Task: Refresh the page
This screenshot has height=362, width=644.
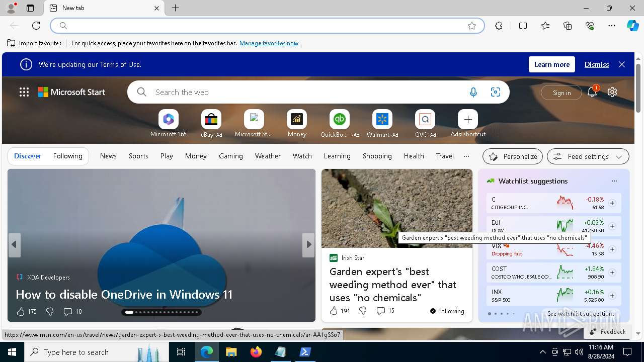Action: coord(36,26)
